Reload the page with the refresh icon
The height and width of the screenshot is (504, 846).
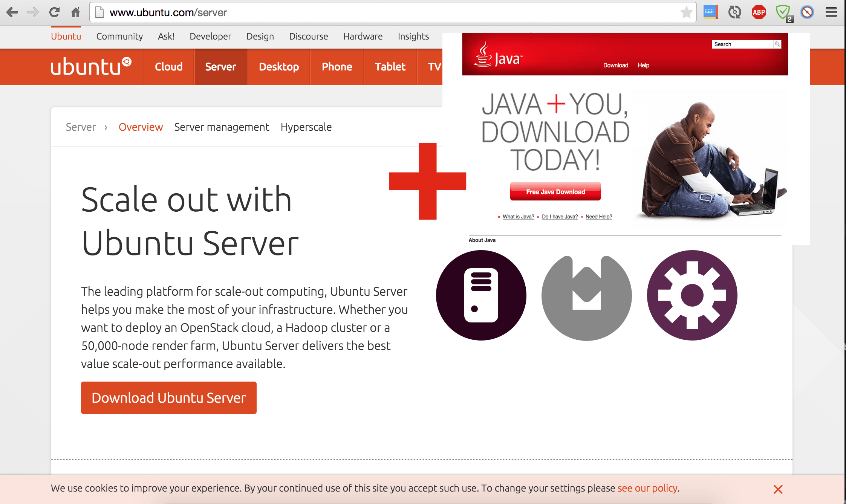pos(54,12)
